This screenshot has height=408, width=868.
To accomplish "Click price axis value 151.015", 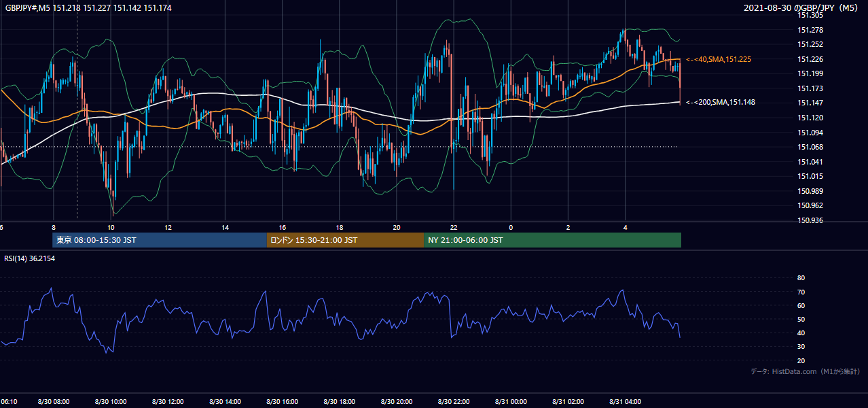I will click(x=811, y=176).
